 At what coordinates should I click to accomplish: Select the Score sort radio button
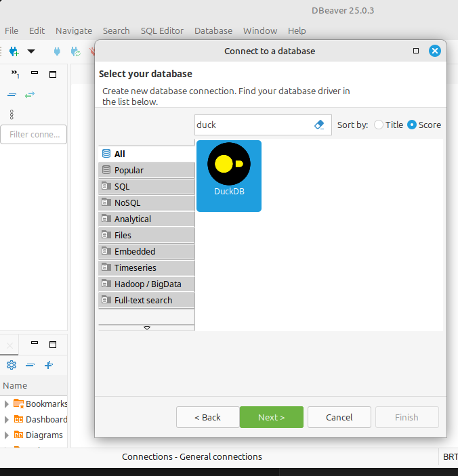(x=412, y=125)
